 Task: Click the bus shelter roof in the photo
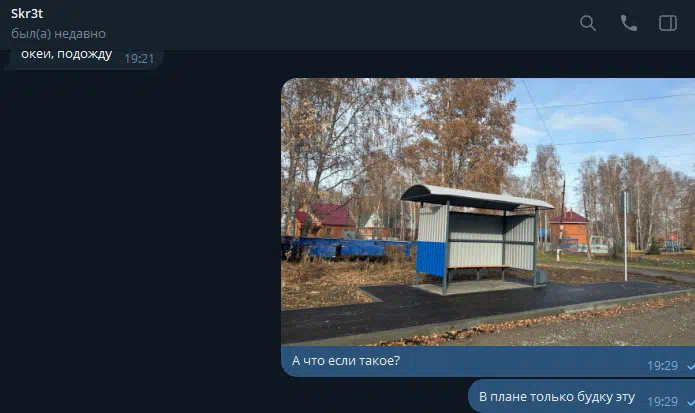click(476, 196)
